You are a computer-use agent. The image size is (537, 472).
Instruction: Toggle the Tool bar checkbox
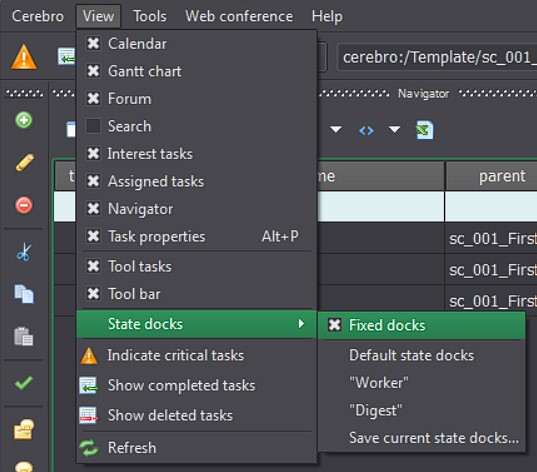93,294
